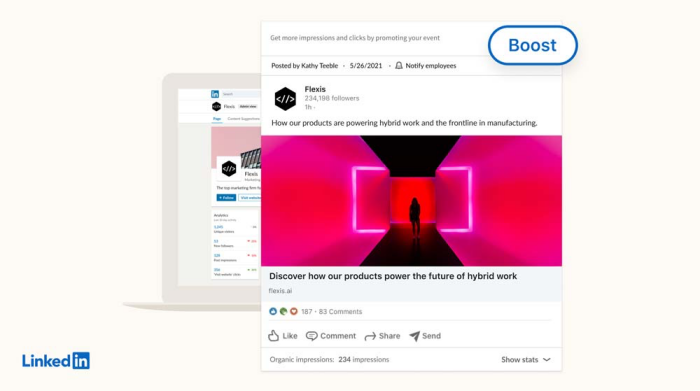Click the Follow button on the laptop screen
700x391 pixels.
[226, 198]
